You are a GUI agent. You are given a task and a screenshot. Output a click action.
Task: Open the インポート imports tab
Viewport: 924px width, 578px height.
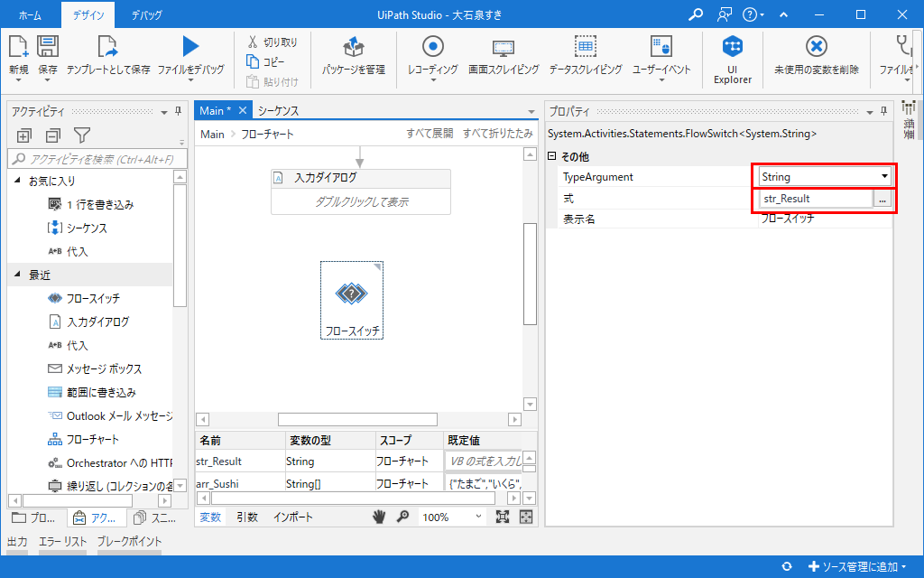tap(293, 517)
